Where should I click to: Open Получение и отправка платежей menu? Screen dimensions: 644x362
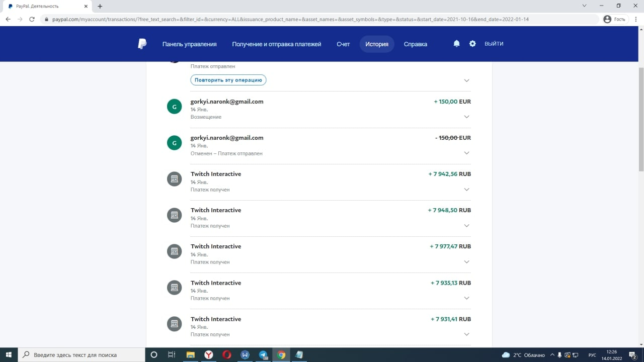tap(276, 44)
